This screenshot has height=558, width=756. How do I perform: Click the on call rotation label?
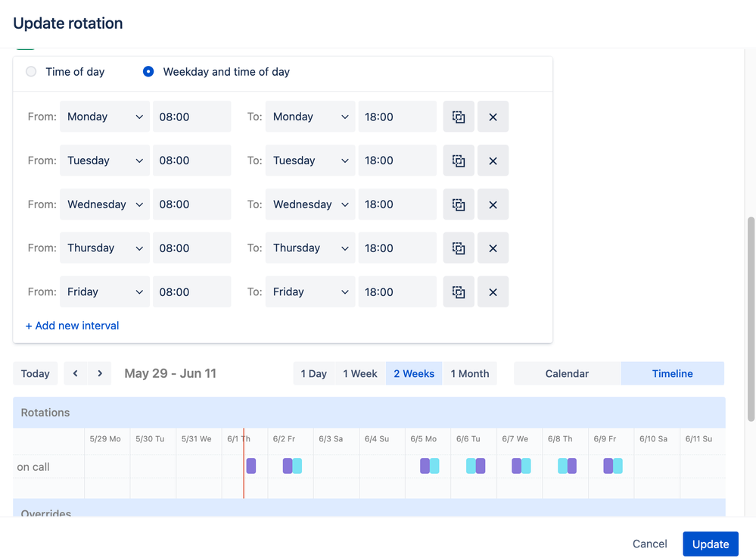[x=33, y=467]
